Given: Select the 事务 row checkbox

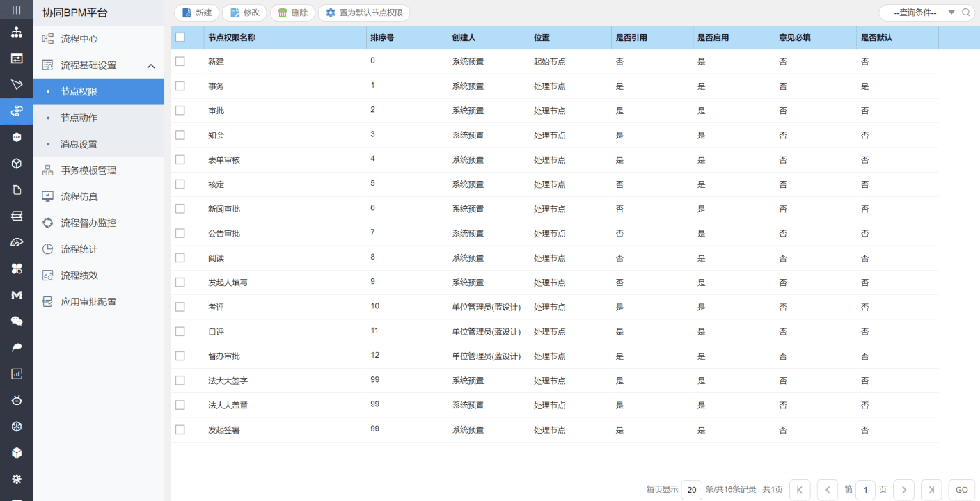Looking at the screenshot, I should coord(180,86).
